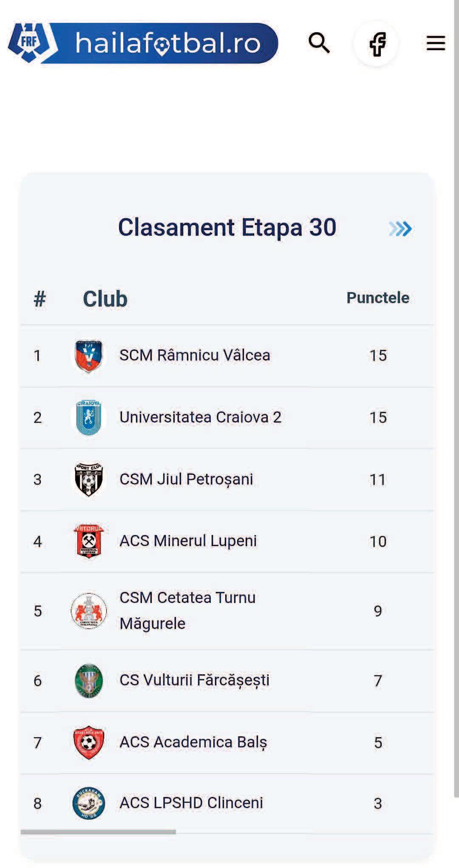The height and width of the screenshot is (868, 459).
Task: Click SCM Râmnicu Vâlcea club crest
Action: pos(88,356)
